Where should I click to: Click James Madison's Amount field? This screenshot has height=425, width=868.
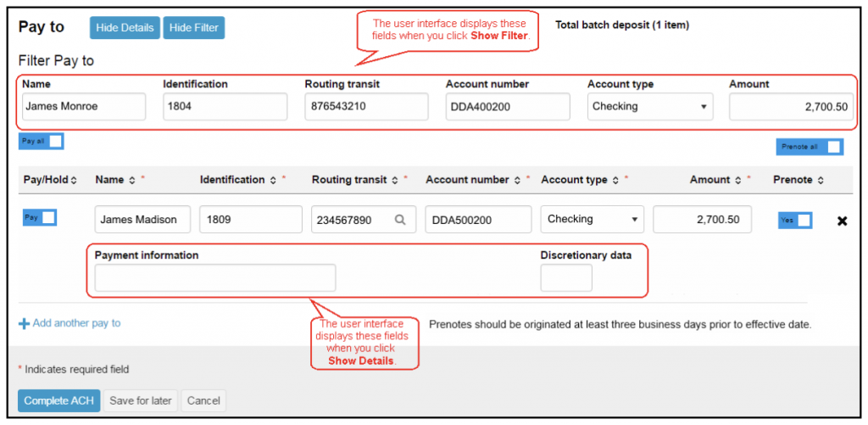pos(703,220)
